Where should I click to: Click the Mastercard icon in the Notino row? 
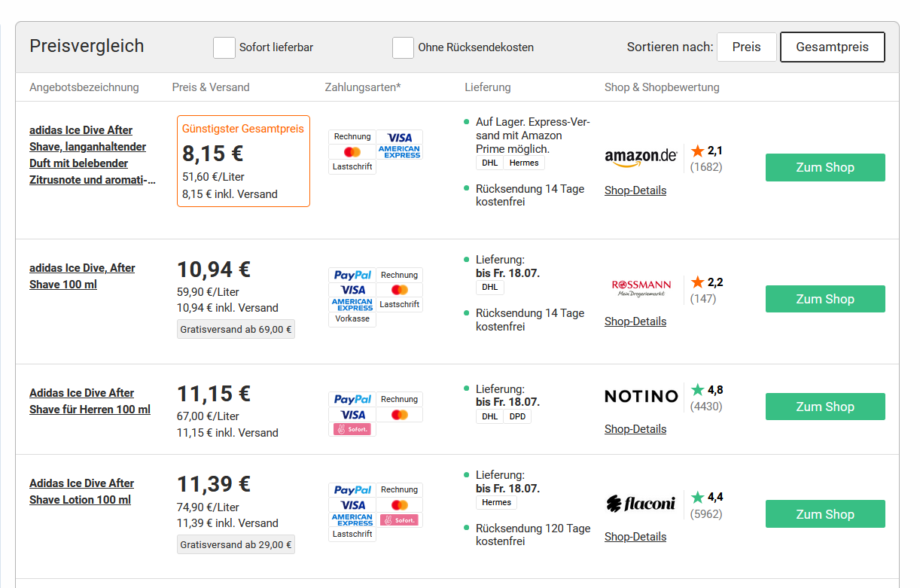[x=400, y=415]
